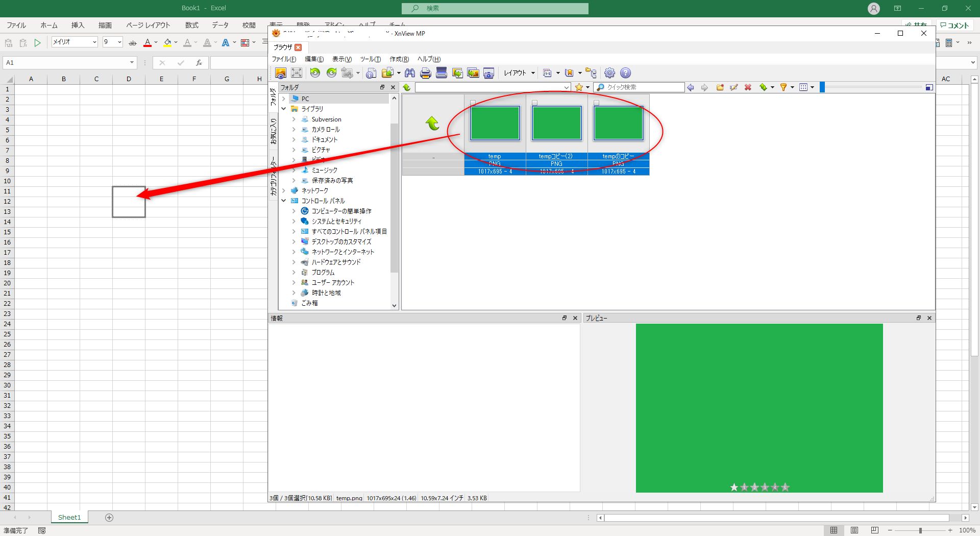
Task: Open XnView settings gear icon
Action: (609, 73)
